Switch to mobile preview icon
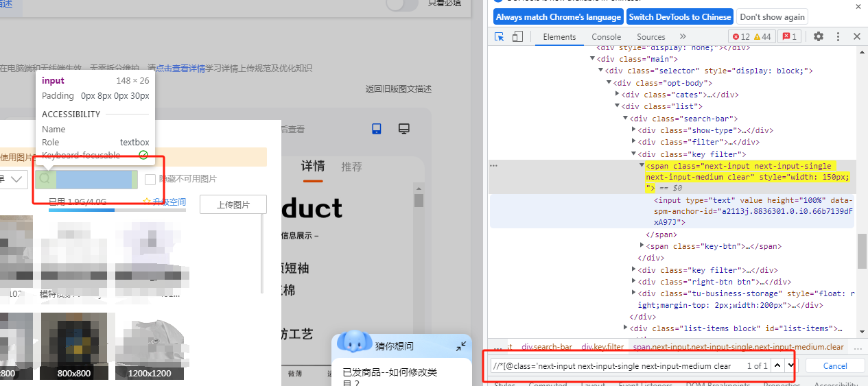The height and width of the screenshot is (386, 868). pos(377,129)
